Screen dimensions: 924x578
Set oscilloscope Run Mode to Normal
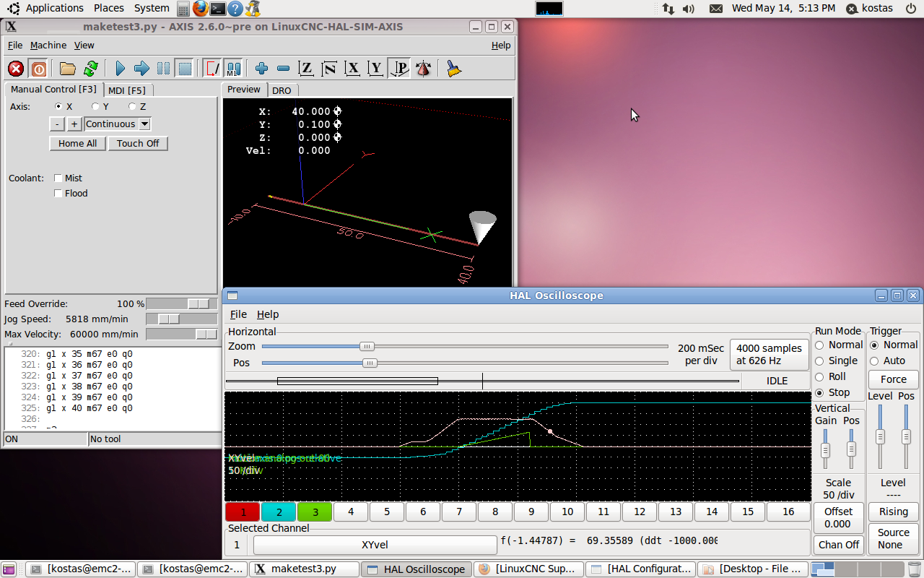click(819, 345)
